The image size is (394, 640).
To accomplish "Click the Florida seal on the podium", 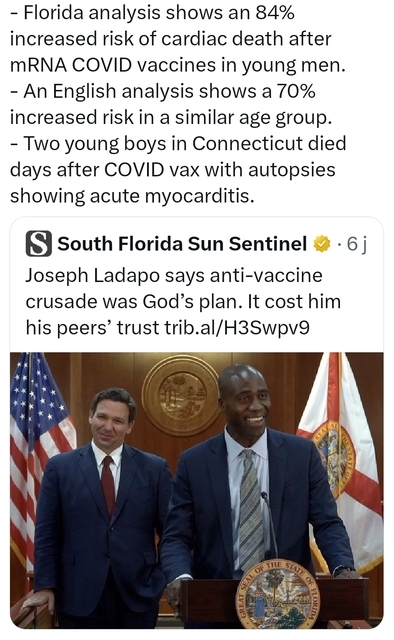I will coord(279,595).
